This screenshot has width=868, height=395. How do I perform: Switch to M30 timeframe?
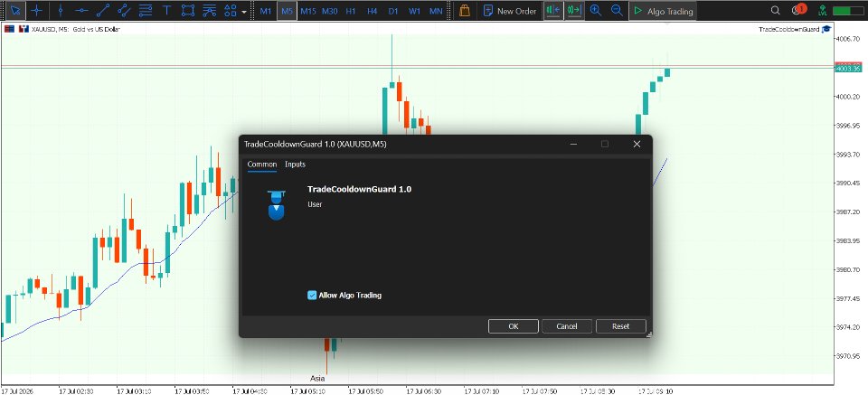(x=329, y=11)
